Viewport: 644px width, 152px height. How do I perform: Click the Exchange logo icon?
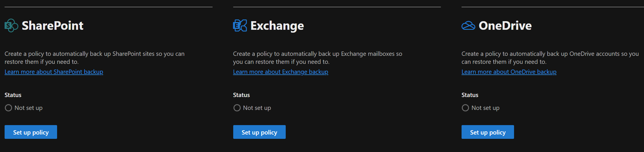point(240,25)
